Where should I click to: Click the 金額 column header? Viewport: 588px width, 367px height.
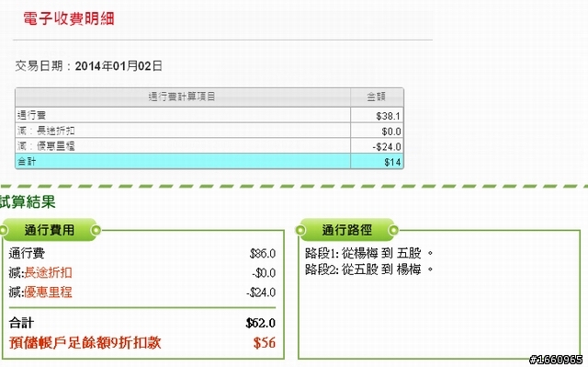[377, 97]
